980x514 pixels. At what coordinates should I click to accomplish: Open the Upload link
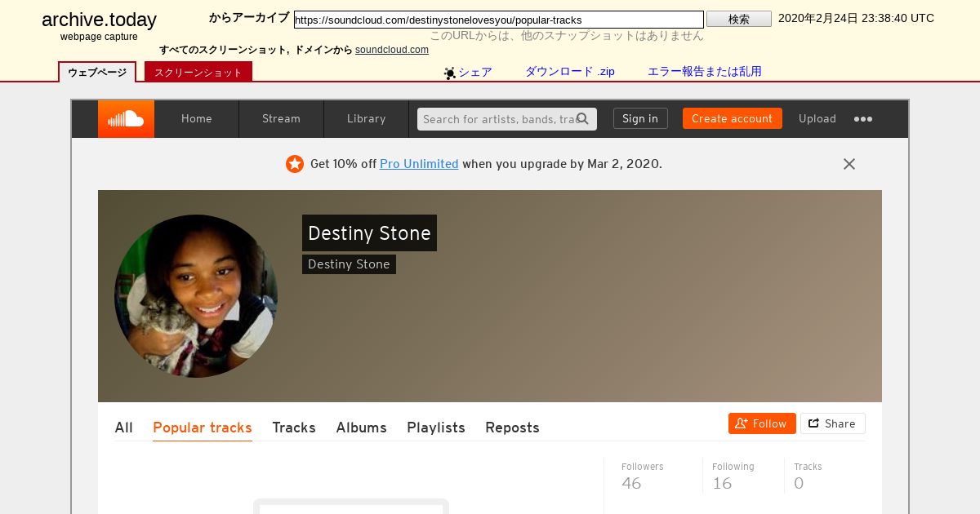point(817,119)
